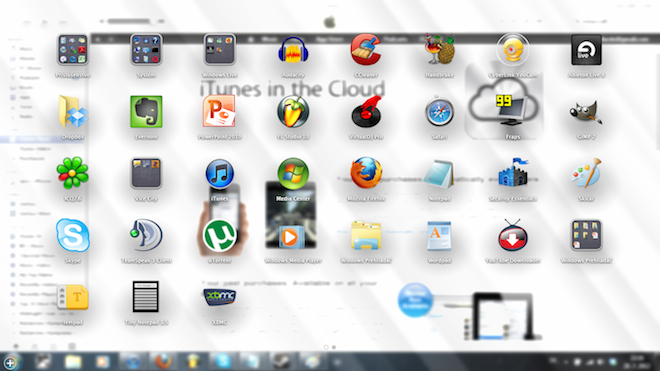Image resolution: width=660 pixels, height=371 pixels.
Task: Open the iTunes music note icon
Action: pyautogui.click(x=219, y=173)
